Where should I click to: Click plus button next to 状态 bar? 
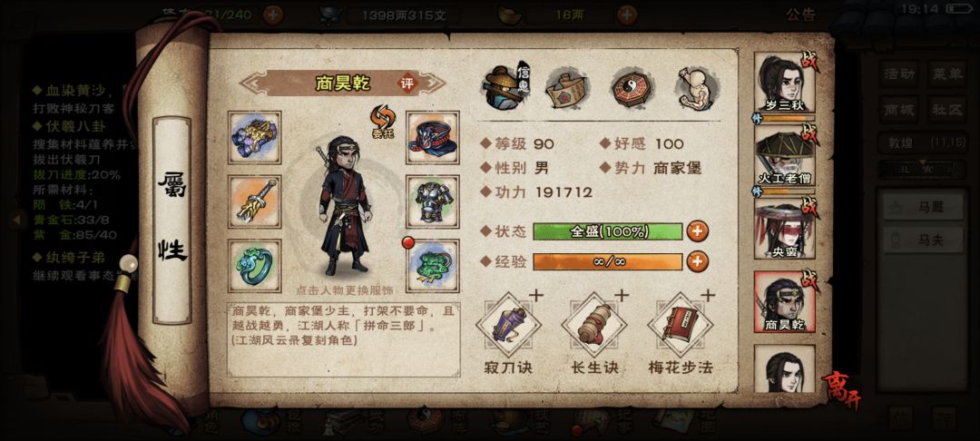point(698,231)
